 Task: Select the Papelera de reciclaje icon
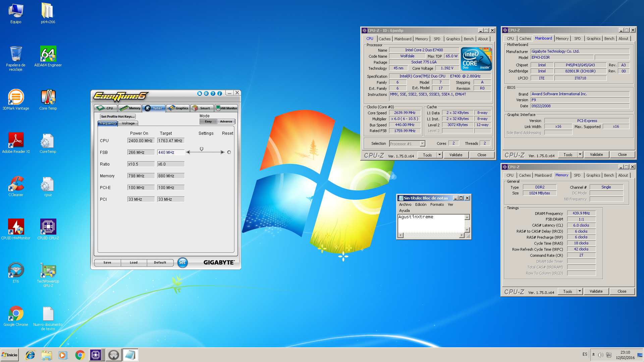click(x=16, y=59)
